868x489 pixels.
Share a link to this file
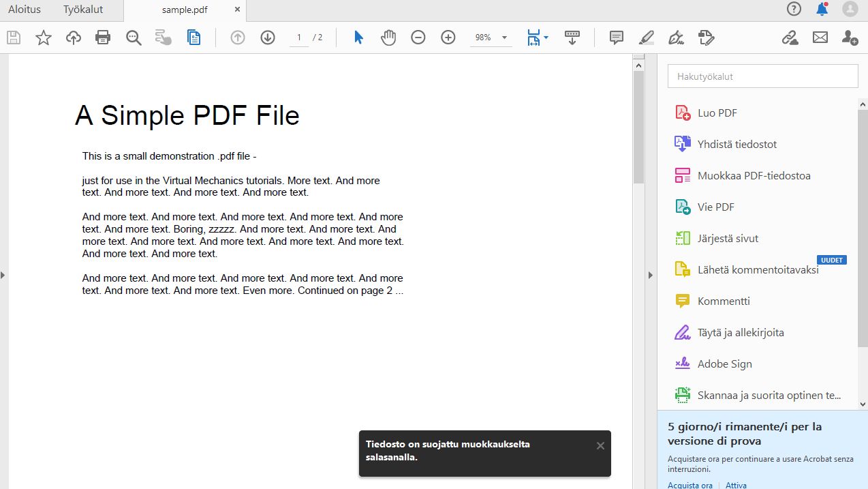point(790,38)
